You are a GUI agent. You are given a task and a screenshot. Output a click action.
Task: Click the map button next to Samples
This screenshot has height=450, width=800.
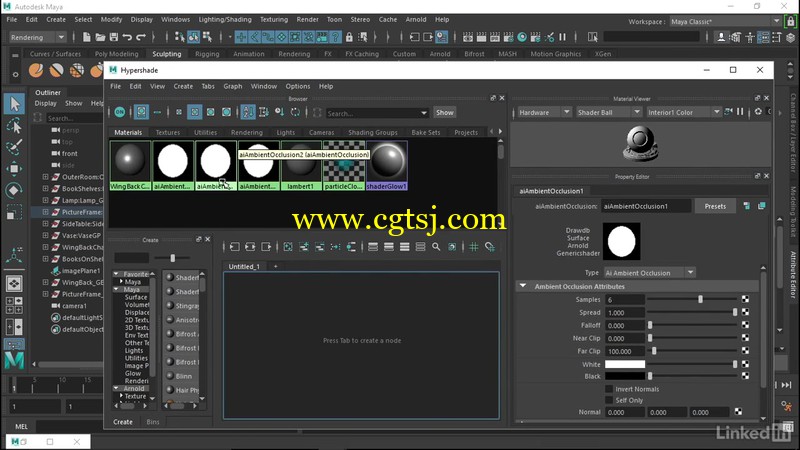point(745,299)
